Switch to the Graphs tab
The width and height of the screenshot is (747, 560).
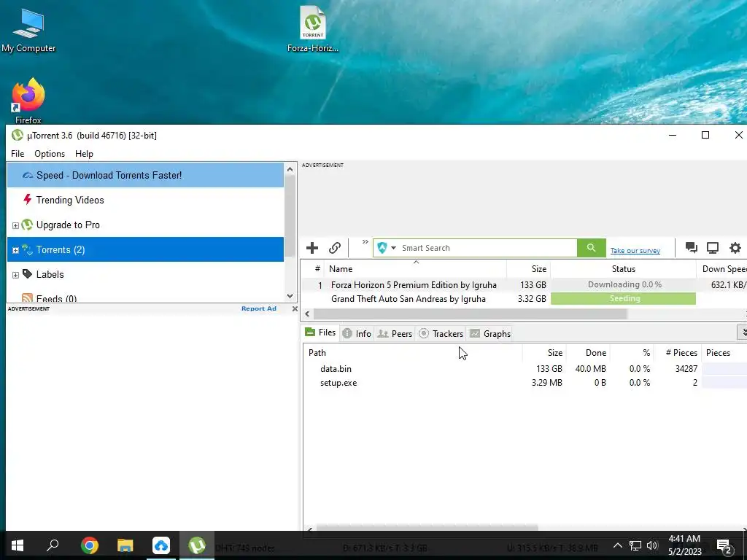[490, 334]
